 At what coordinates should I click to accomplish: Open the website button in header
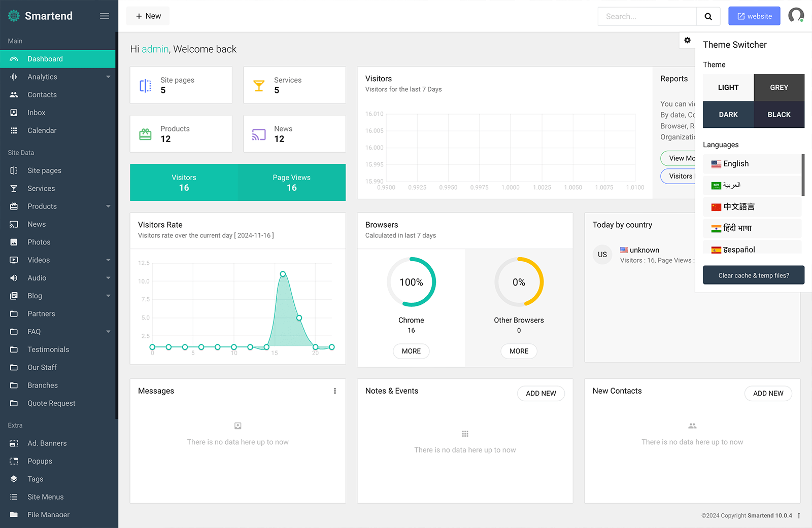(x=754, y=16)
